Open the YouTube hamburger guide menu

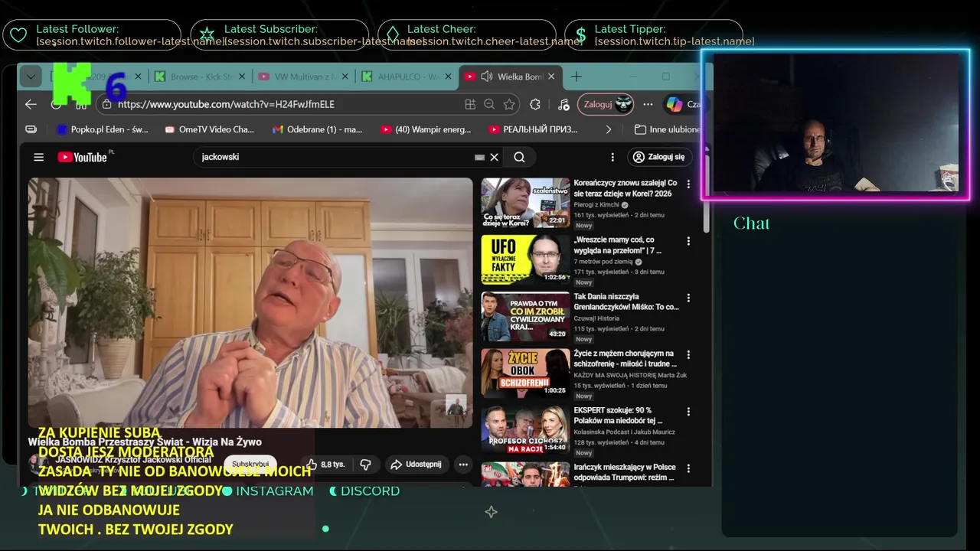[x=38, y=157]
